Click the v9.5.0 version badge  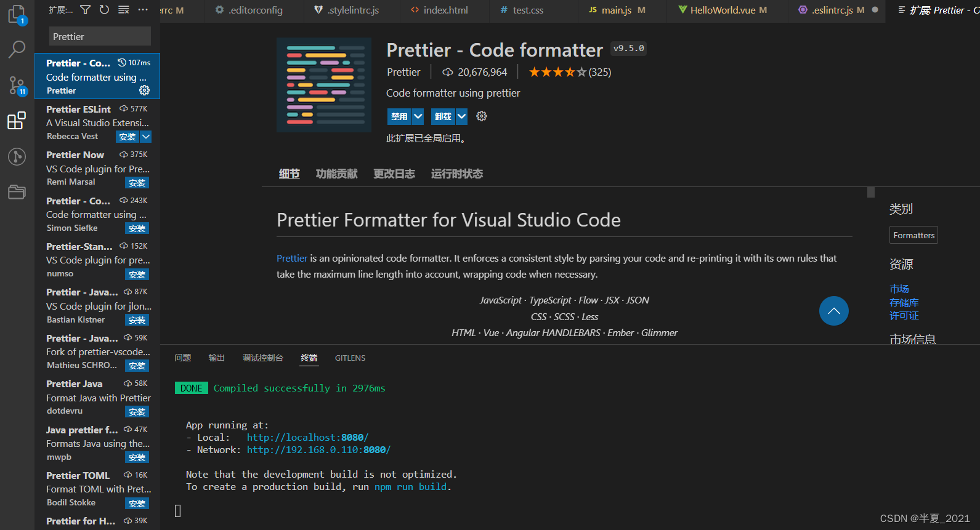(x=629, y=48)
